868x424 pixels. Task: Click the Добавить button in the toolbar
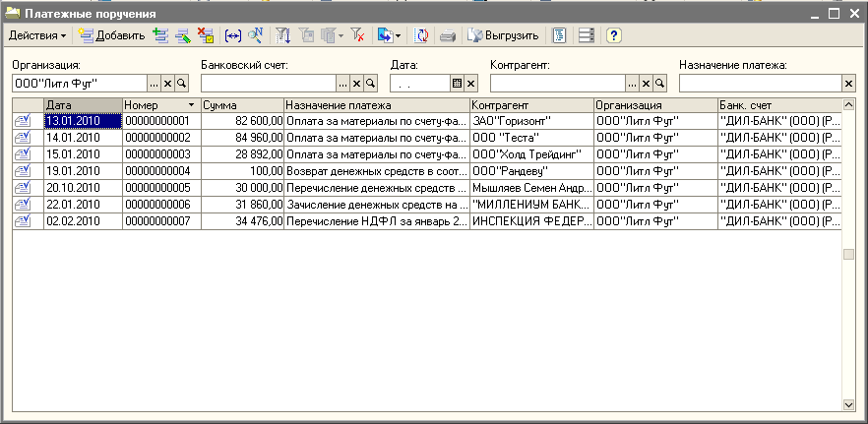(x=111, y=35)
